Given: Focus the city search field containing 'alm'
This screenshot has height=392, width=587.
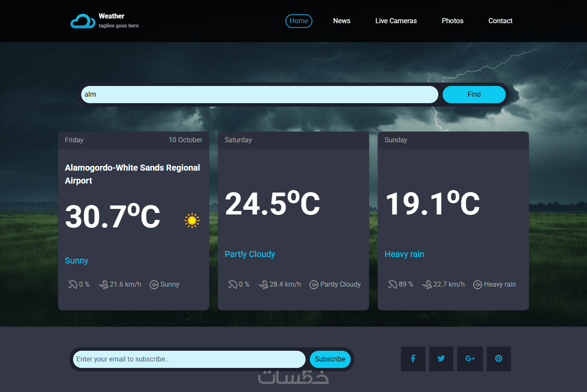Looking at the screenshot, I should click(260, 95).
